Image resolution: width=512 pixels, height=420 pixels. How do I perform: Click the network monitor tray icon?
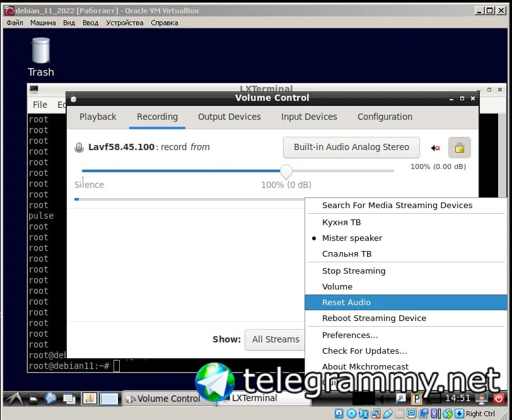coord(482,398)
